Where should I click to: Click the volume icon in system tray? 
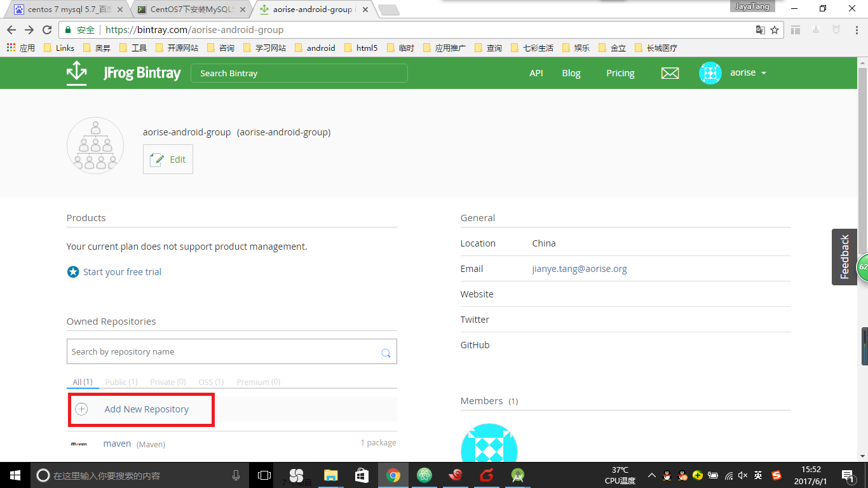pyautogui.click(x=743, y=475)
